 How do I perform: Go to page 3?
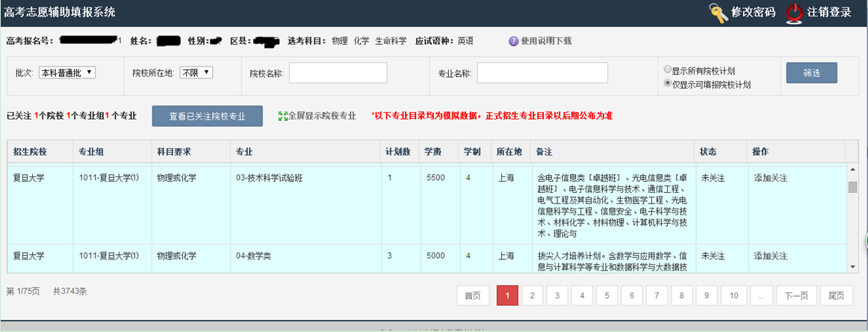coord(557,296)
